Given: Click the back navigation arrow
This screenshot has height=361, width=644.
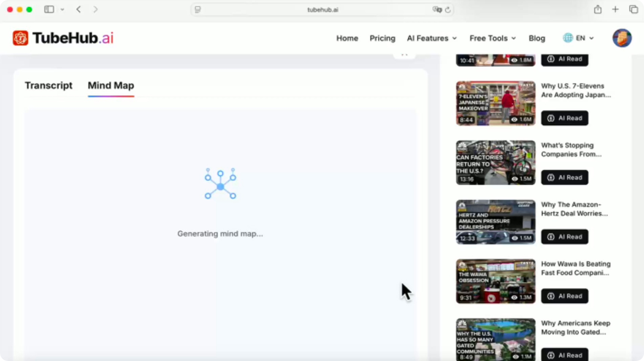Looking at the screenshot, I should click(x=79, y=9).
